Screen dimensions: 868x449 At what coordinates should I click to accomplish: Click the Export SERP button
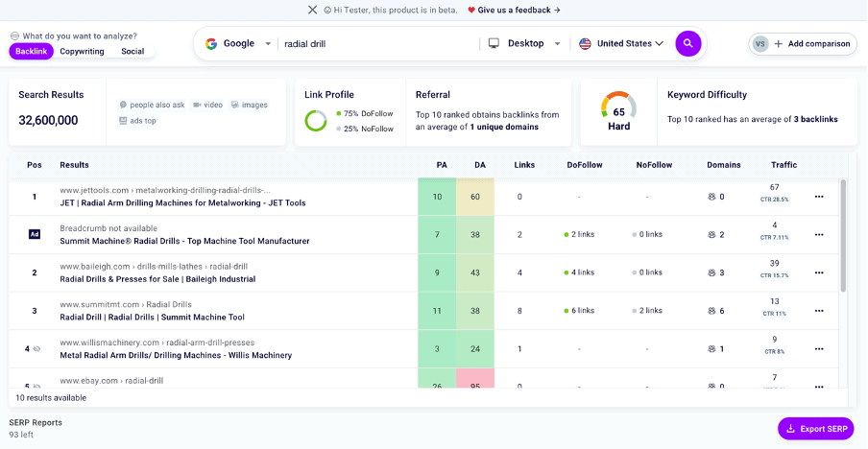click(x=815, y=429)
